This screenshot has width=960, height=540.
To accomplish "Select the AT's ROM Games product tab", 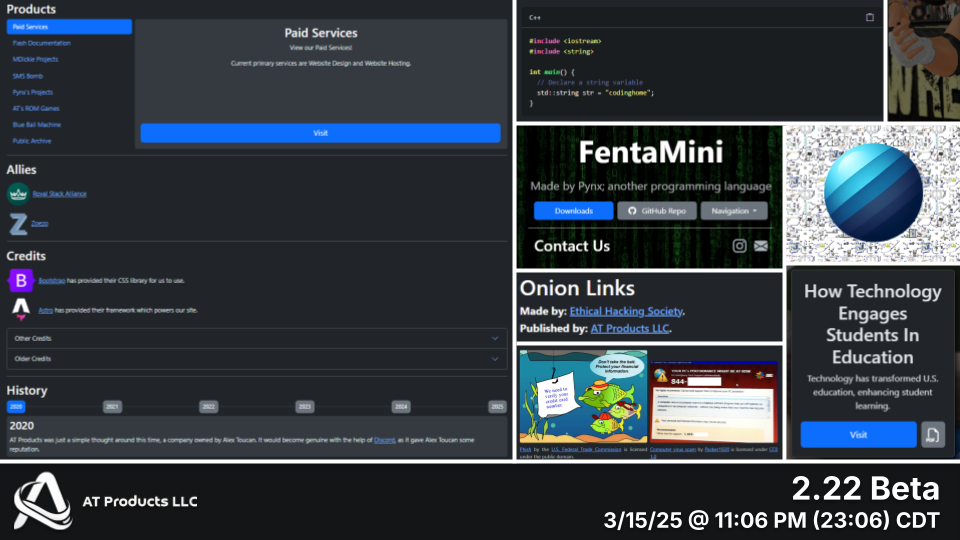I will click(x=36, y=108).
